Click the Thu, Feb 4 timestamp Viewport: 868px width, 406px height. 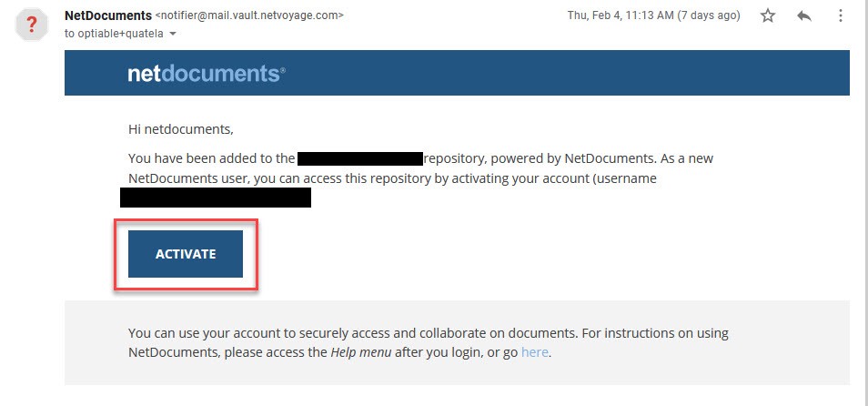[621, 15]
